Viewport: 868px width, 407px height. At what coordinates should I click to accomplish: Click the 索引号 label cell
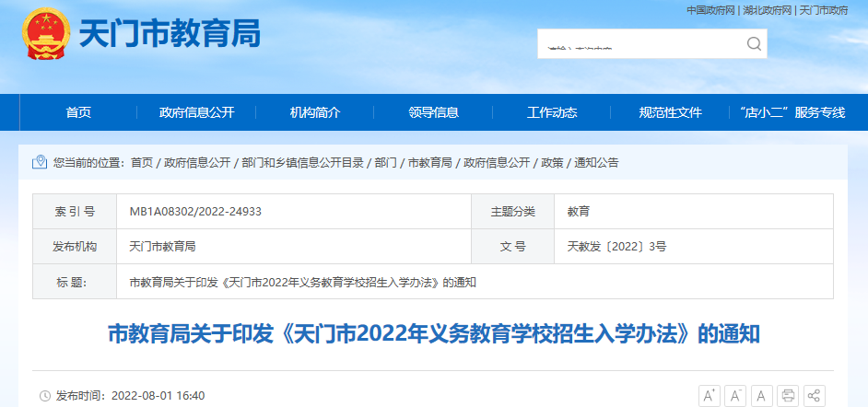pos(75,211)
